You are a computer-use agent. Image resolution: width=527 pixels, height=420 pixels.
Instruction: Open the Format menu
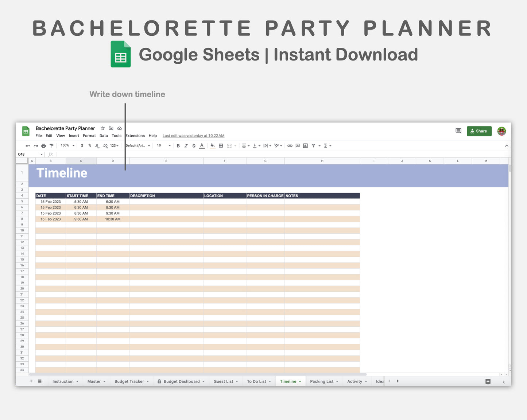coord(89,136)
